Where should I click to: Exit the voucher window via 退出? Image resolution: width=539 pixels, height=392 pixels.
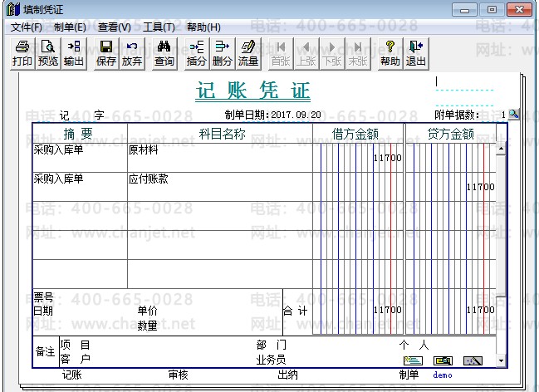416,53
